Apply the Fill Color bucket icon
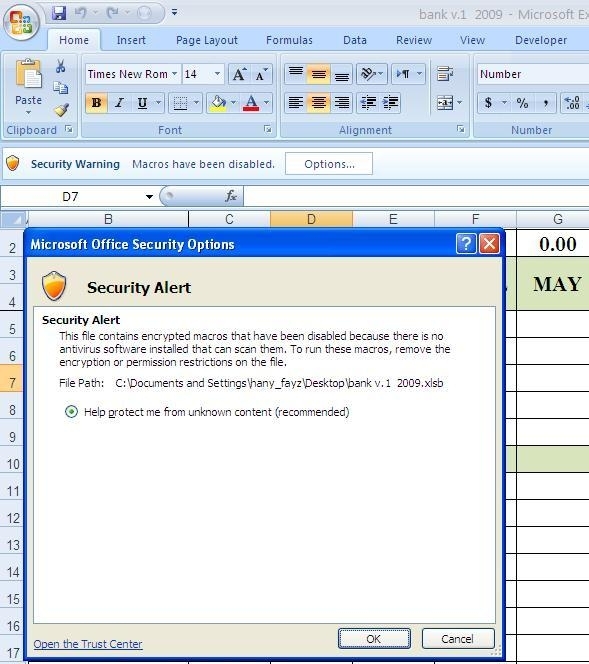Viewport: 589px width, 664px height. pos(218,103)
